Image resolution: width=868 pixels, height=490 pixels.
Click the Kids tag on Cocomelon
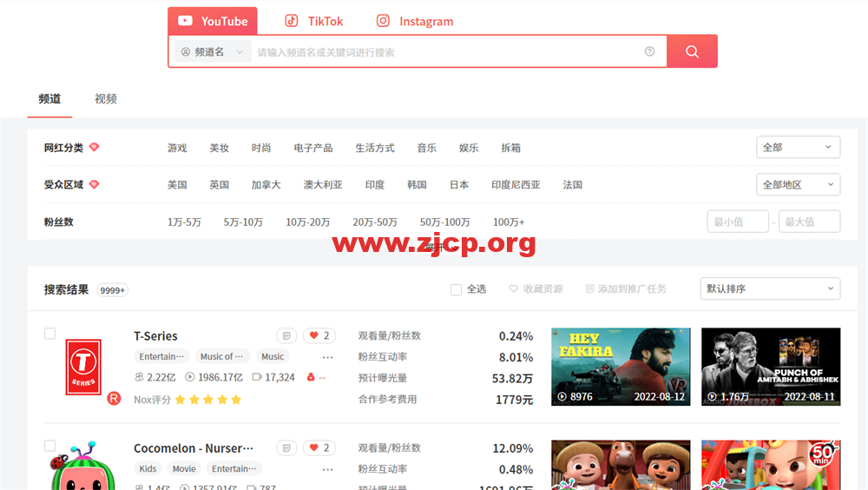point(148,468)
